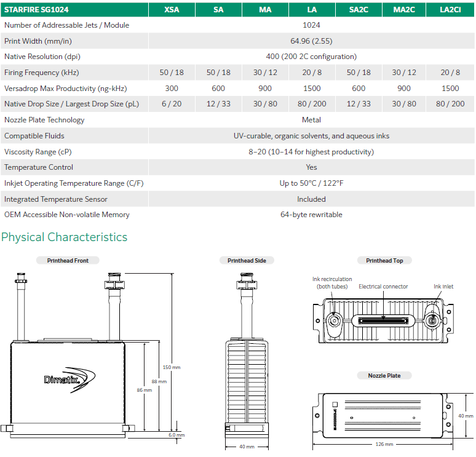Click the 'Compatible Fluids' label

click(x=34, y=136)
